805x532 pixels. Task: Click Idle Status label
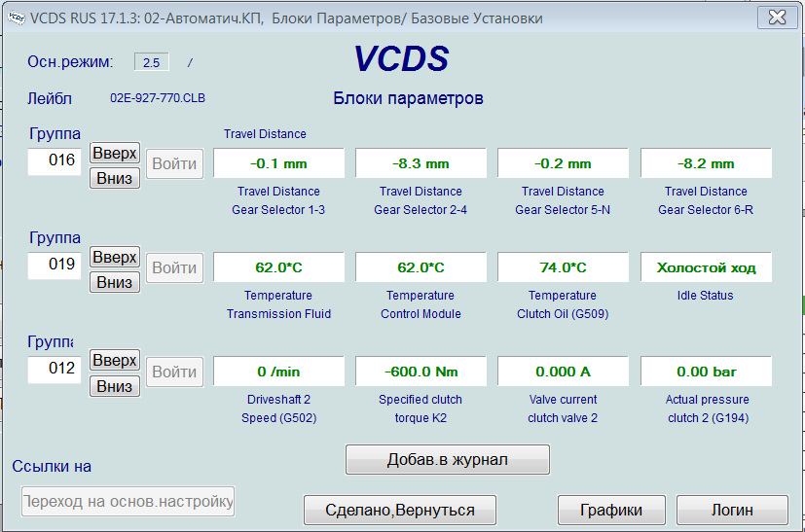[706, 296]
